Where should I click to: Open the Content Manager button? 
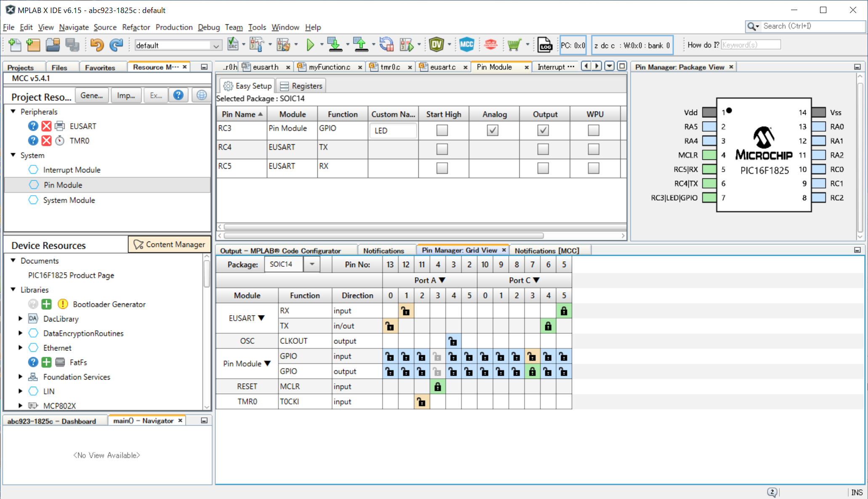169,244
